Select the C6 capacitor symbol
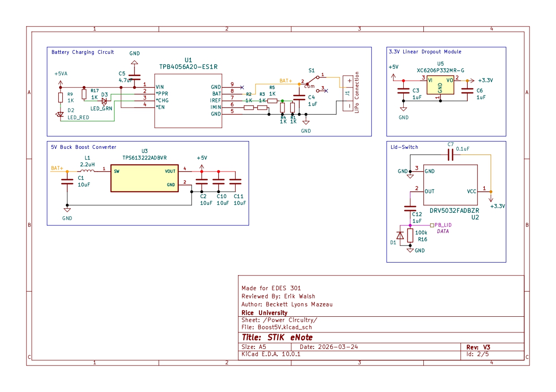Image resolution: width=556 pixels, height=392 pixels. point(467,91)
